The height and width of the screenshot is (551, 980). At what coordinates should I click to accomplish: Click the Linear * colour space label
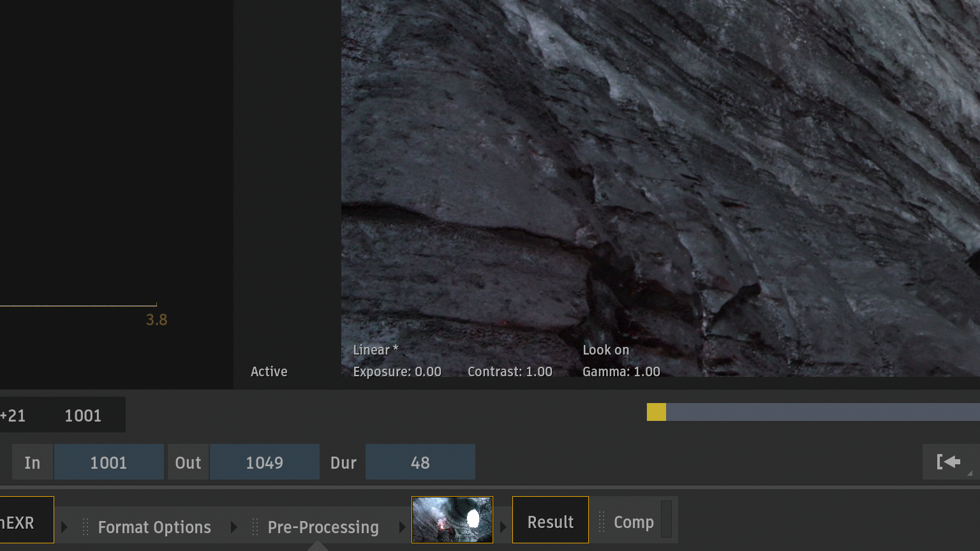[x=376, y=350]
